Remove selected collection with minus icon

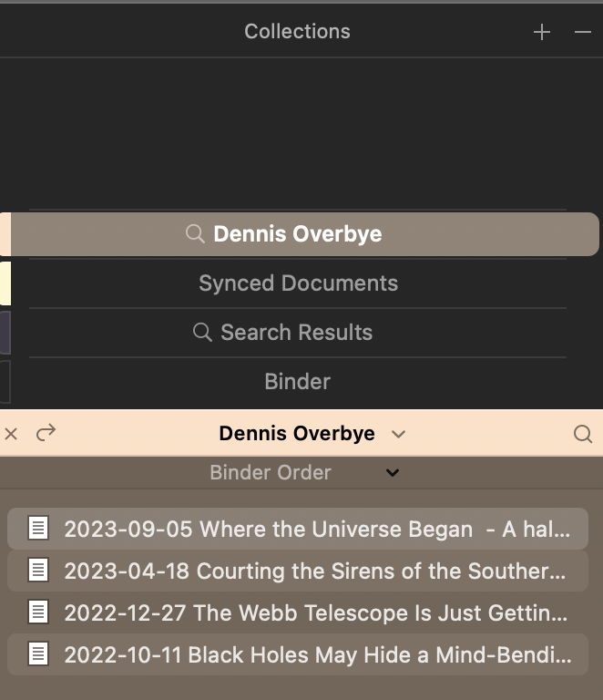pos(582,32)
